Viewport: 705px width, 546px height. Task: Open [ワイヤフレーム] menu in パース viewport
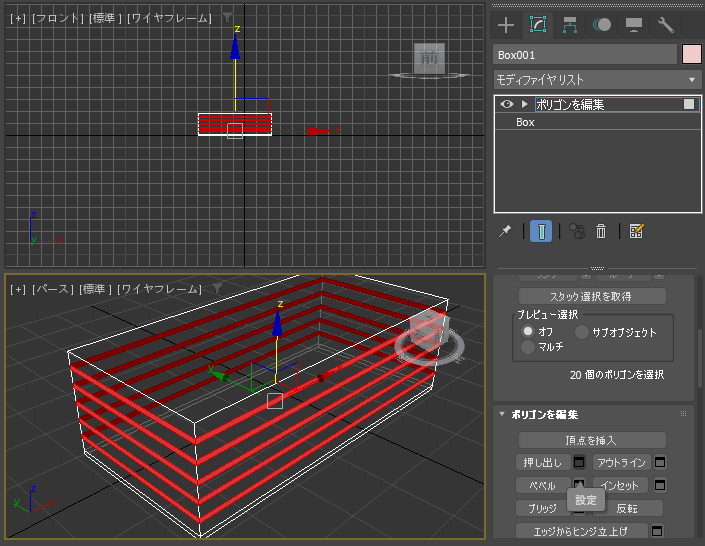(159, 289)
